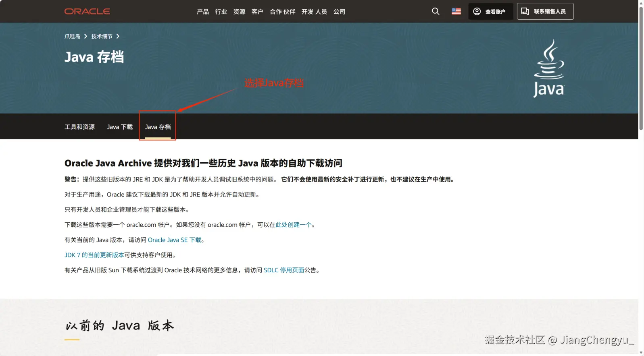Screen dimensions: 644x356
Task: Open the Oracle Java SE 下载 link
Action: pyautogui.click(x=175, y=240)
